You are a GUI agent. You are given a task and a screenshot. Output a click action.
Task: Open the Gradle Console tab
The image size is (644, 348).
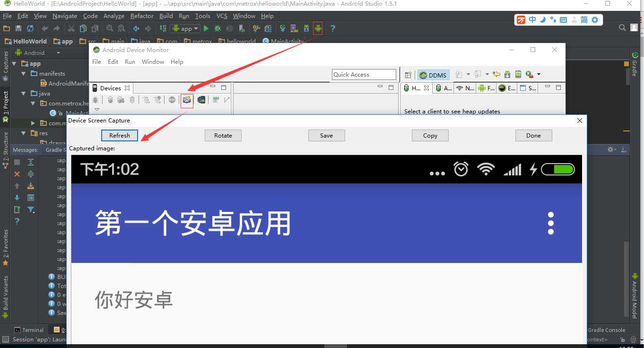click(606, 330)
